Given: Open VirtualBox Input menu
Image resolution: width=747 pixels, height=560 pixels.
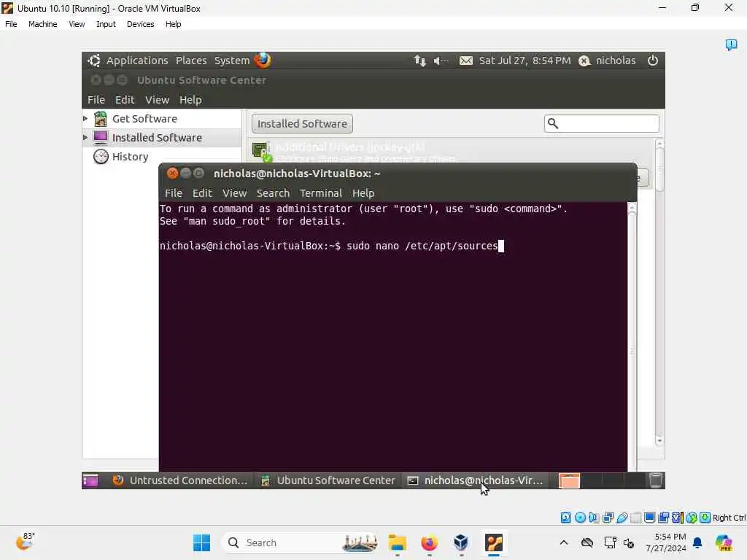Looking at the screenshot, I should (x=106, y=24).
